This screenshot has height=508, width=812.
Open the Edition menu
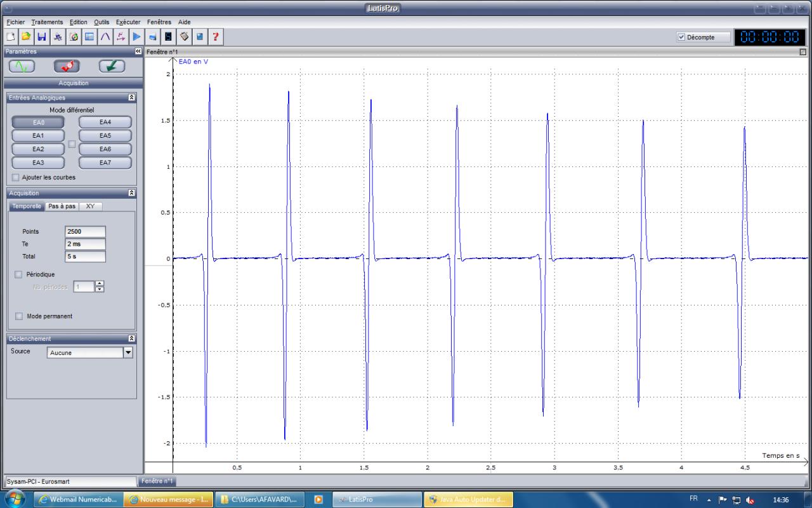tap(79, 22)
